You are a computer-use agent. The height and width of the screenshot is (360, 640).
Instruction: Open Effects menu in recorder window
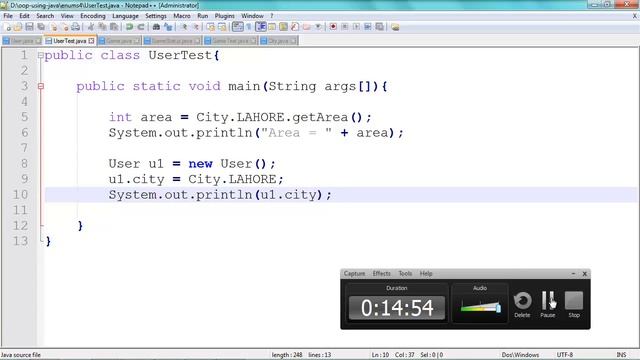[382, 273]
